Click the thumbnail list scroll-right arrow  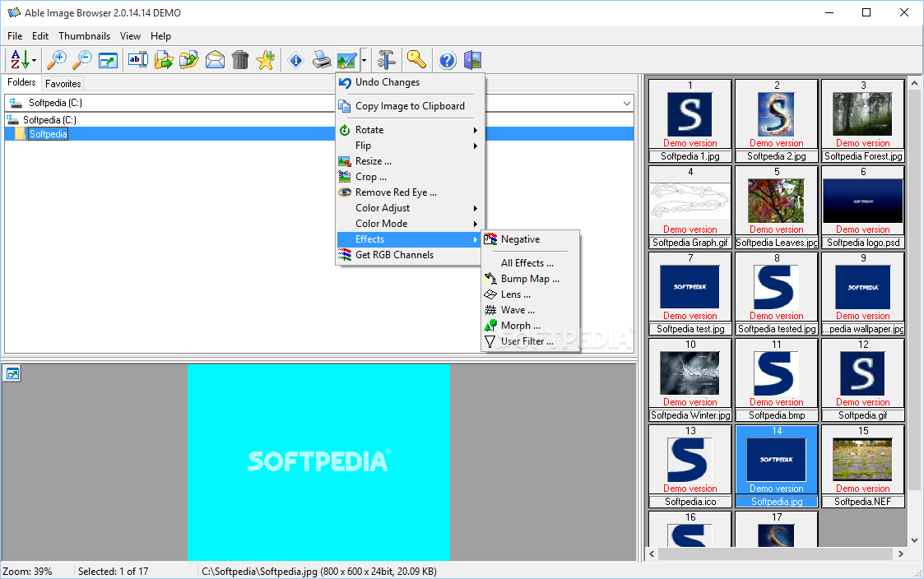pyautogui.click(x=900, y=554)
